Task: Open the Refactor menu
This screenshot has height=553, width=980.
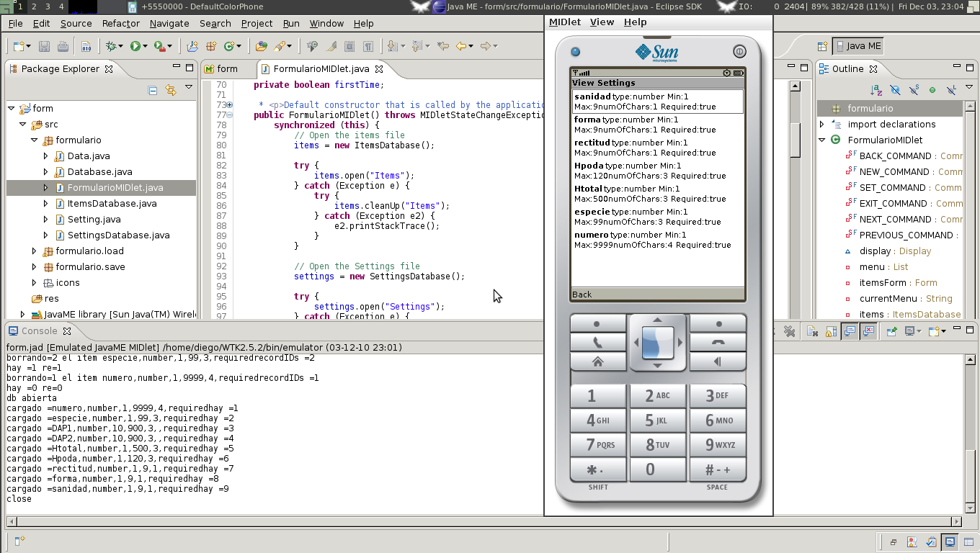Action: point(120,23)
